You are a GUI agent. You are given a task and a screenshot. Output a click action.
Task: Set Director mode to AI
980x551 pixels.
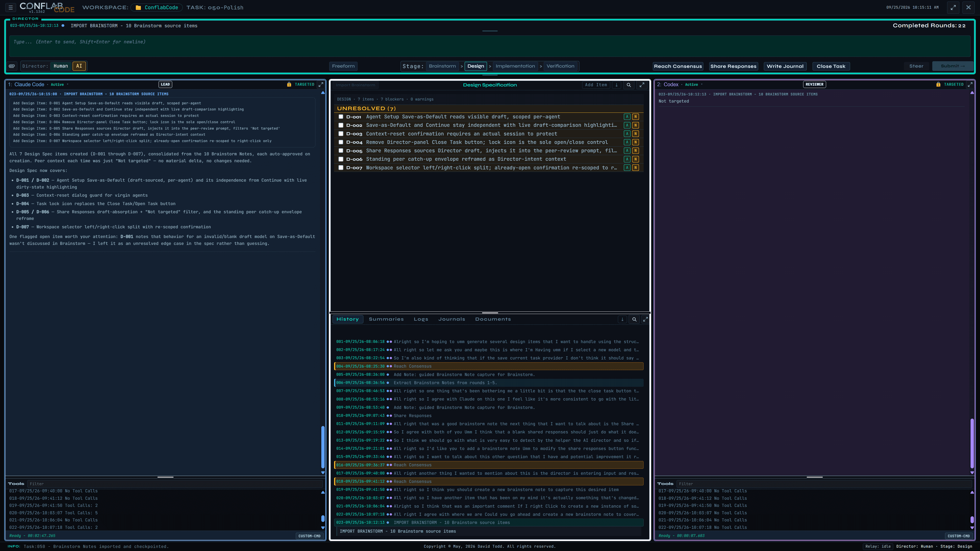click(79, 66)
